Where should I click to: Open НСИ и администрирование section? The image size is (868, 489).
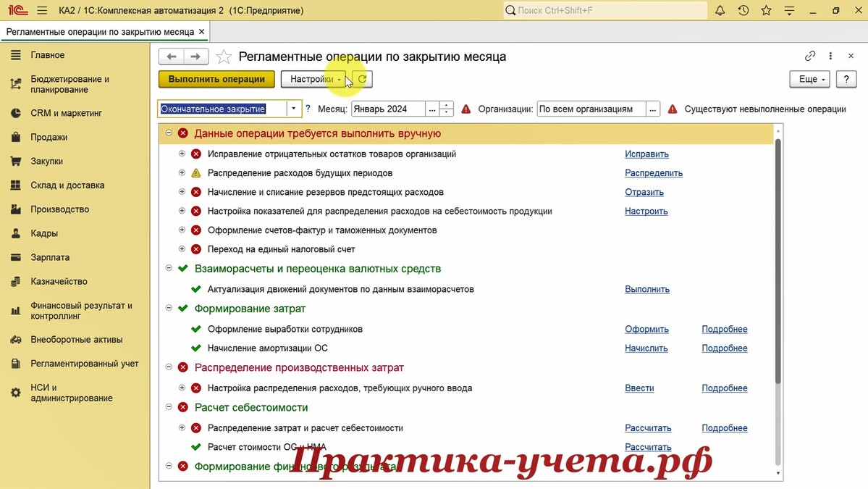pos(75,393)
